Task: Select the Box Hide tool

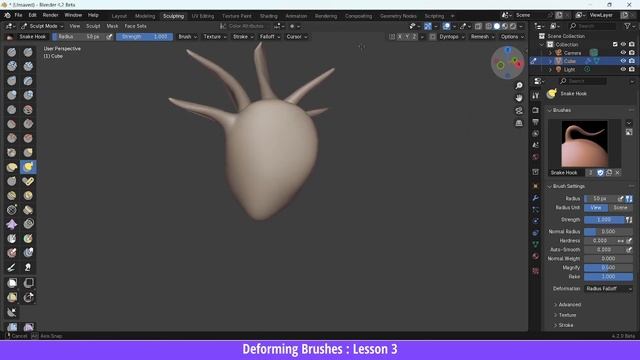Action: pos(28,283)
